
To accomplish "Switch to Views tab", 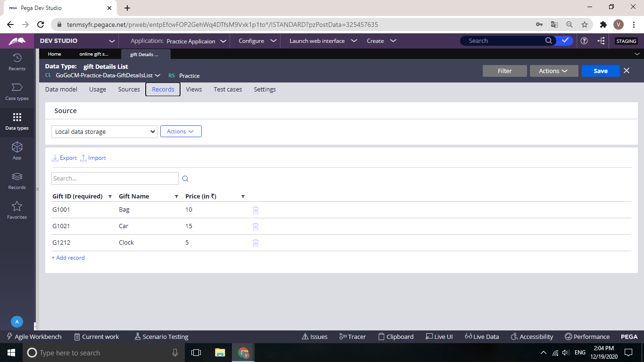I will click(194, 89).
